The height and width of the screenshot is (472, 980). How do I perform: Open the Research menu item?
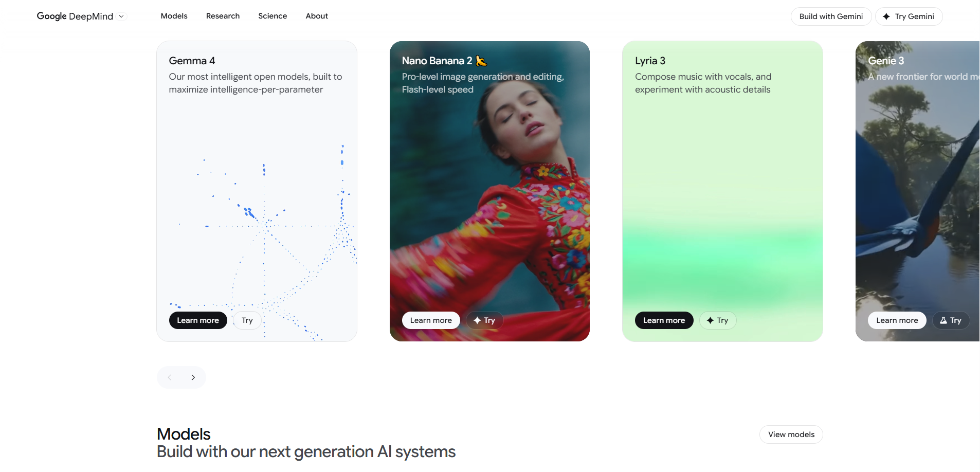223,16
